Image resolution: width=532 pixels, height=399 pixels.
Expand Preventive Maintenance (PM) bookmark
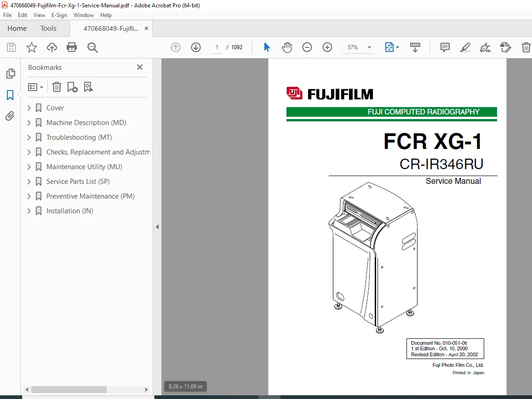click(29, 196)
